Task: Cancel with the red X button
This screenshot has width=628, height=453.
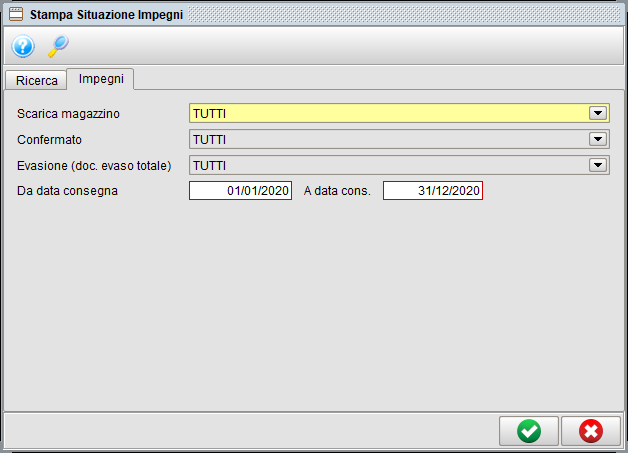Action: click(591, 431)
